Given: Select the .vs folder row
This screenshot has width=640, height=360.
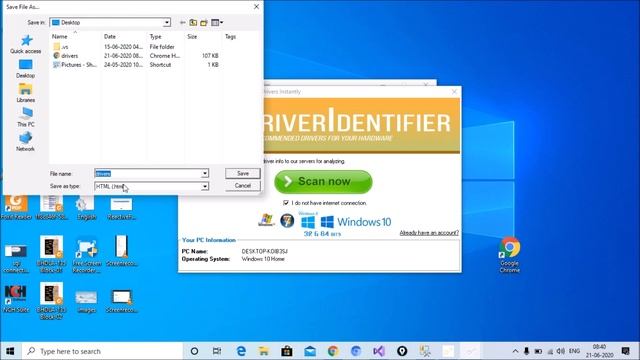Looking at the screenshot, I should tap(136, 47).
